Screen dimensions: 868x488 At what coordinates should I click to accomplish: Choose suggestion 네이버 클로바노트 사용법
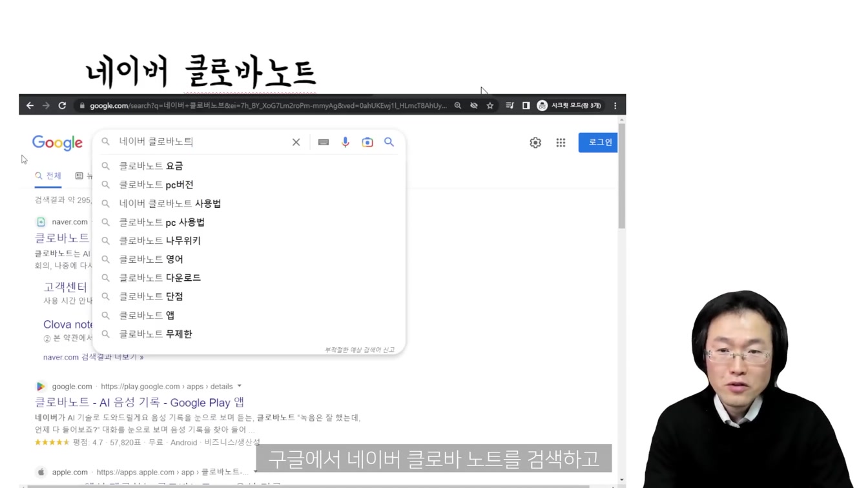coord(249,203)
